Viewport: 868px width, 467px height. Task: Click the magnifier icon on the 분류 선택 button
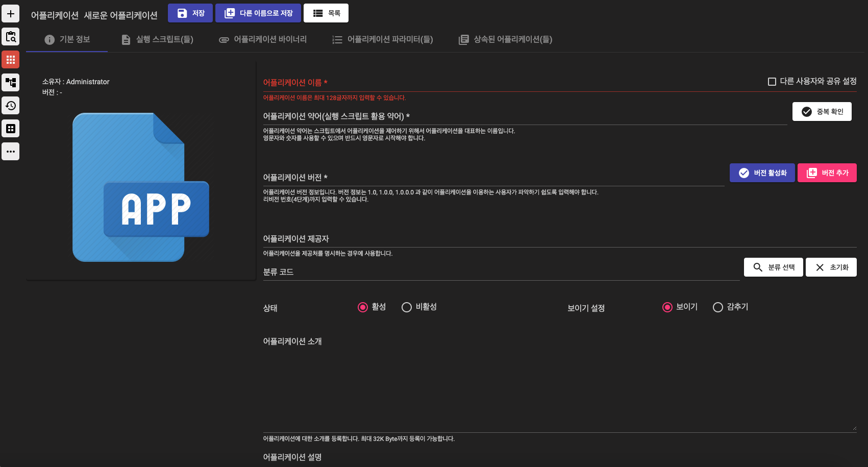[x=757, y=267]
